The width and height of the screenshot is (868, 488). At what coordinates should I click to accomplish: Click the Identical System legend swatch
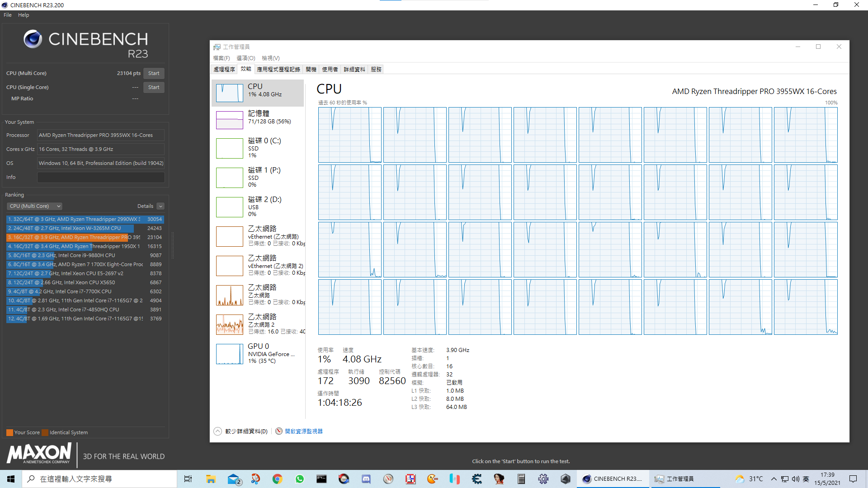click(x=45, y=432)
